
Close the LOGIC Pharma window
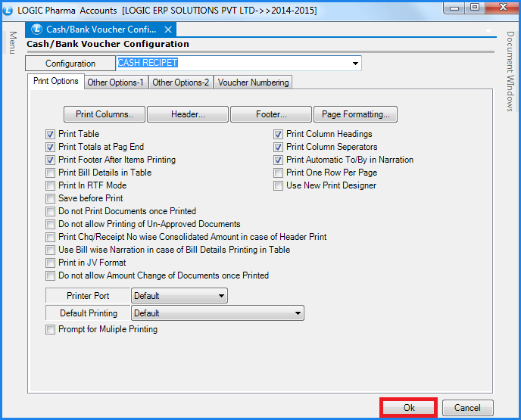[x=503, y=8]
